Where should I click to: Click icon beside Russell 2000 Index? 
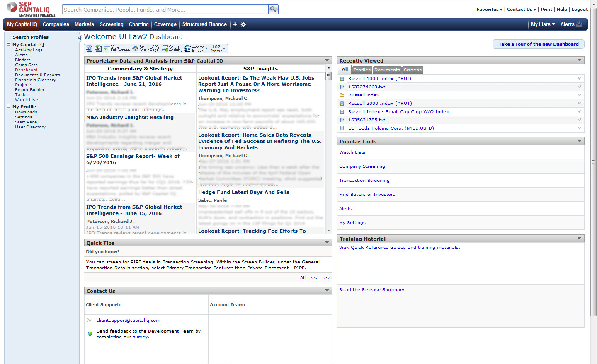(342, 103)
